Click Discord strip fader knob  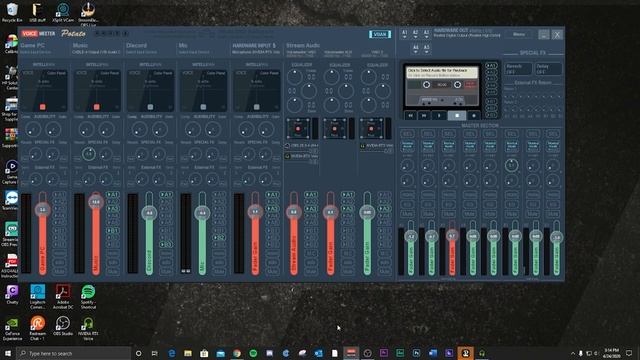(149, 213)
